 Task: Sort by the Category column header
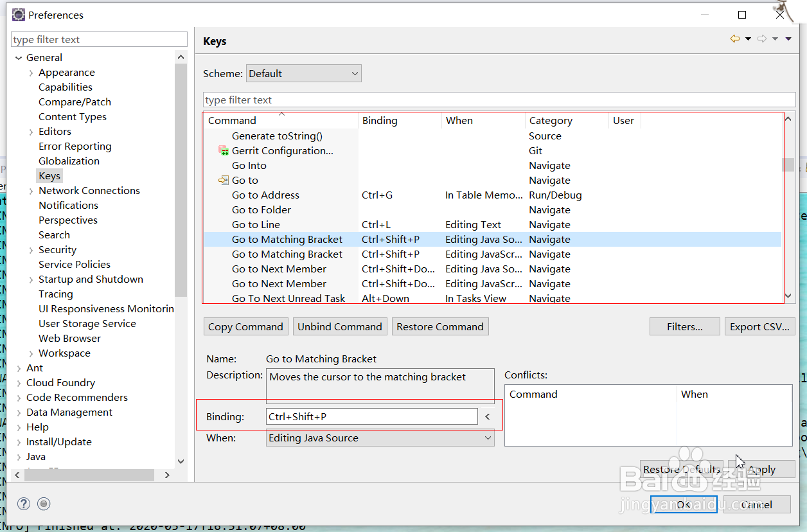click(567, 120)
